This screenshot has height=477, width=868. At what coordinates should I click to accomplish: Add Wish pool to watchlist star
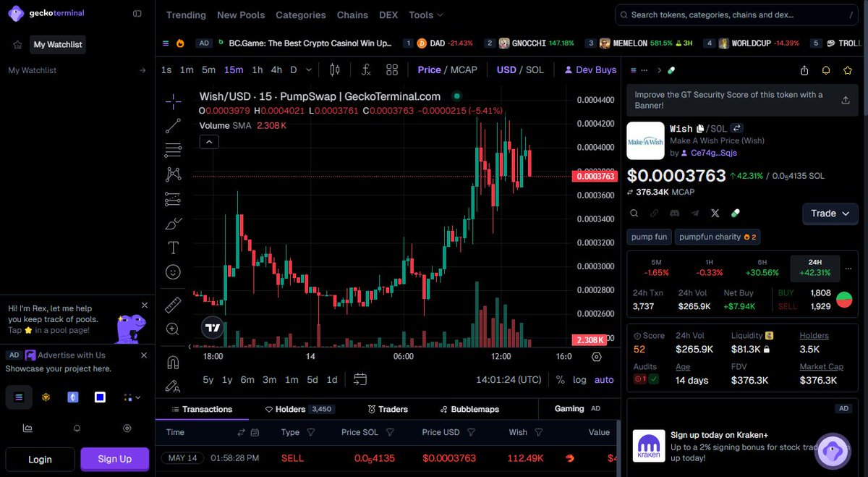848,70
